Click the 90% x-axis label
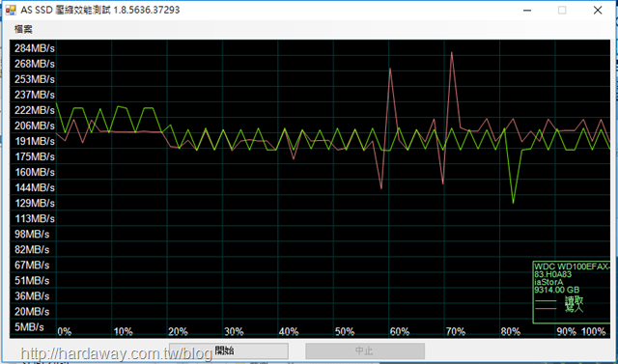 567,332
